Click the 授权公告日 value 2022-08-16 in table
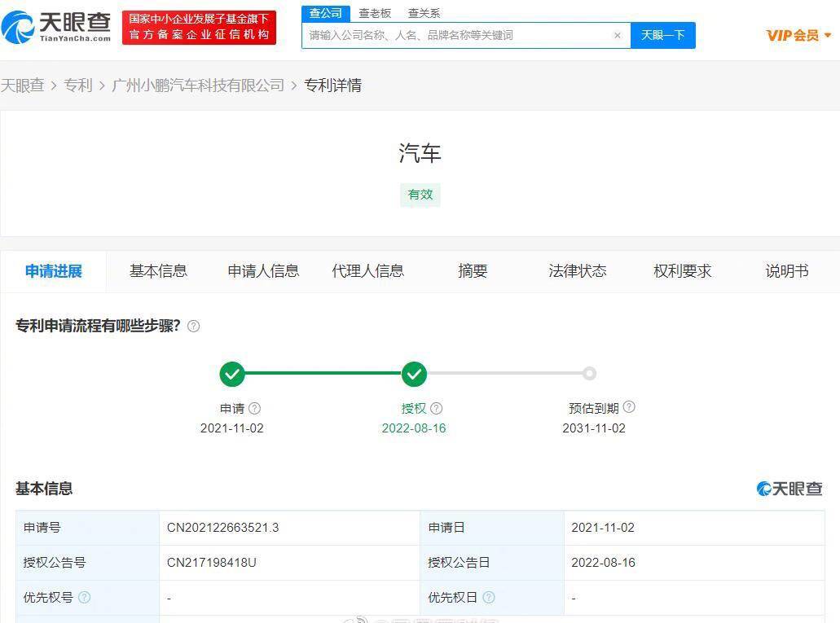The image size is (840, 623). point(603,563)
